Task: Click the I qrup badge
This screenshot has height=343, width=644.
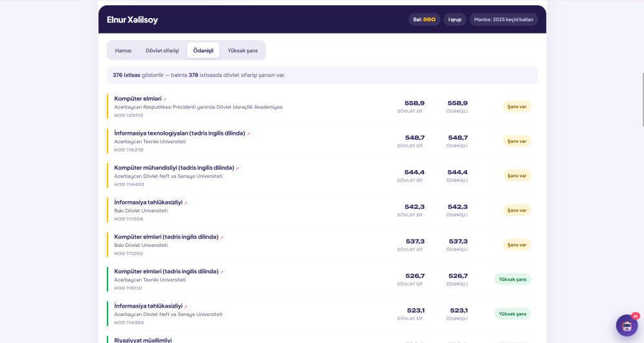Action: coord(455,19)
